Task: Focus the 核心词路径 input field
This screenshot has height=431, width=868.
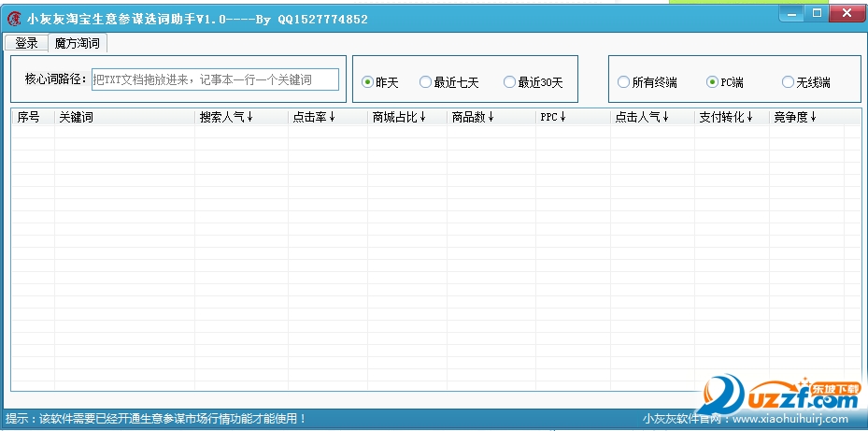Action: (x=215, y=79)
